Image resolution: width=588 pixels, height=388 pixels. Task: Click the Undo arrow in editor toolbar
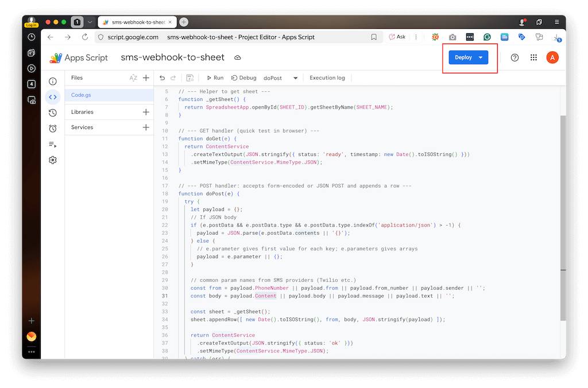pos(162,78)
